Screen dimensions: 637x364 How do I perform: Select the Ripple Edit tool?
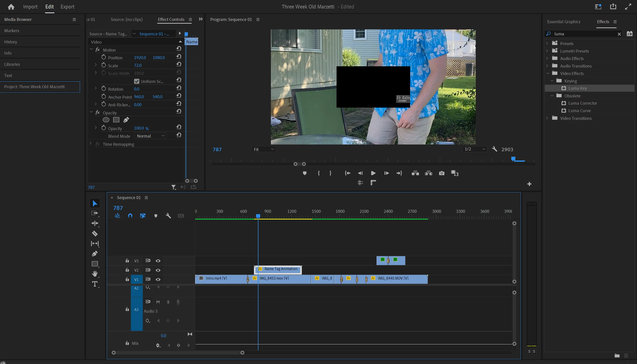[95, 223]
